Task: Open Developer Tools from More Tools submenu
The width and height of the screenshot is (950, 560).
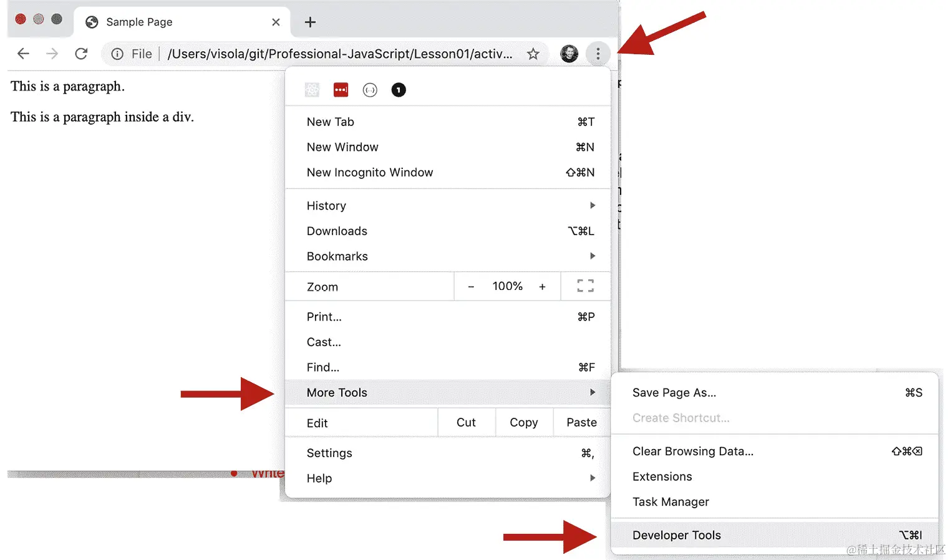Action: [676, 534]
